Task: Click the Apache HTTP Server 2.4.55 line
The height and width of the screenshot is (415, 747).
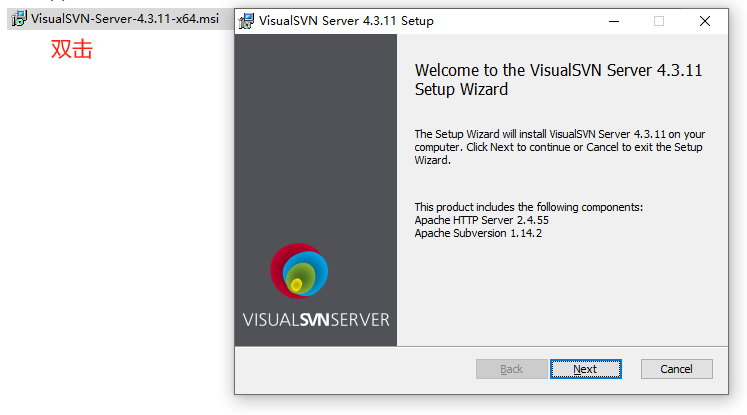Action: tap(482, 220)
